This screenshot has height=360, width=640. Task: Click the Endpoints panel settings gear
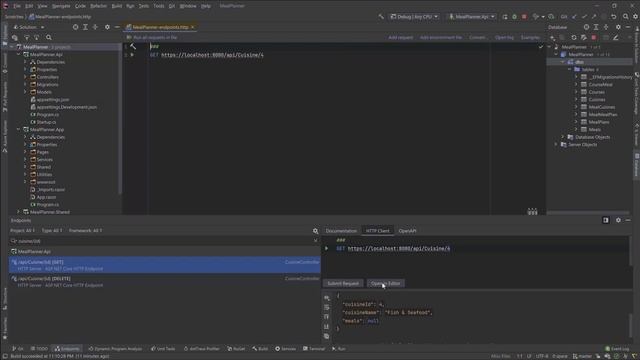pos(618,220)
